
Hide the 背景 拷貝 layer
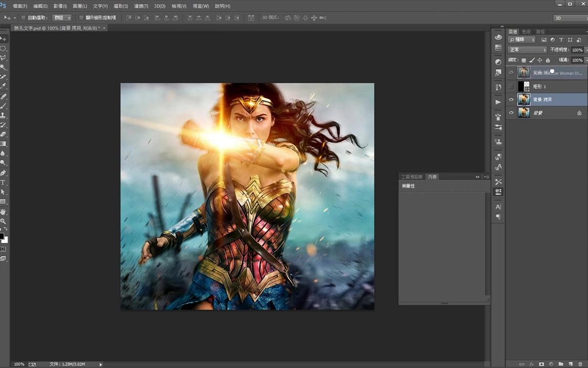511,100
